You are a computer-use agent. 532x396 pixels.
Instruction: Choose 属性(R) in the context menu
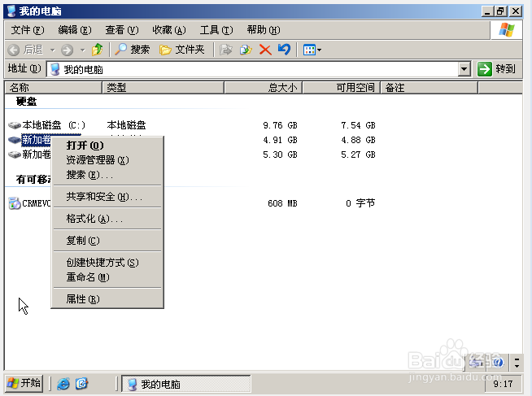(x=107, y=299)
